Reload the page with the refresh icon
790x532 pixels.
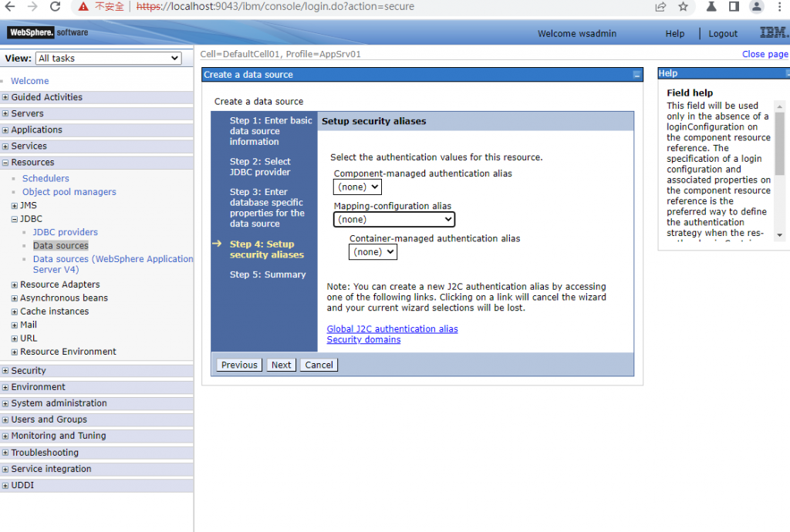pos(55,6)
